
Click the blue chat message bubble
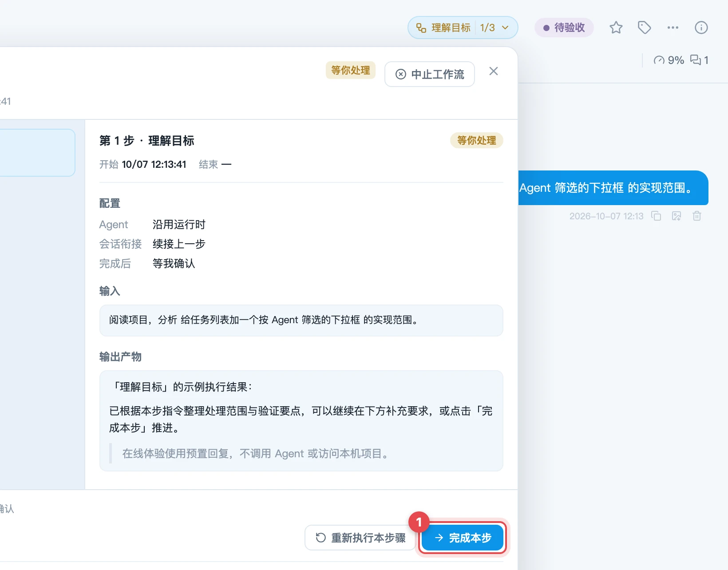pyautogui.click(x=613, y=188)
